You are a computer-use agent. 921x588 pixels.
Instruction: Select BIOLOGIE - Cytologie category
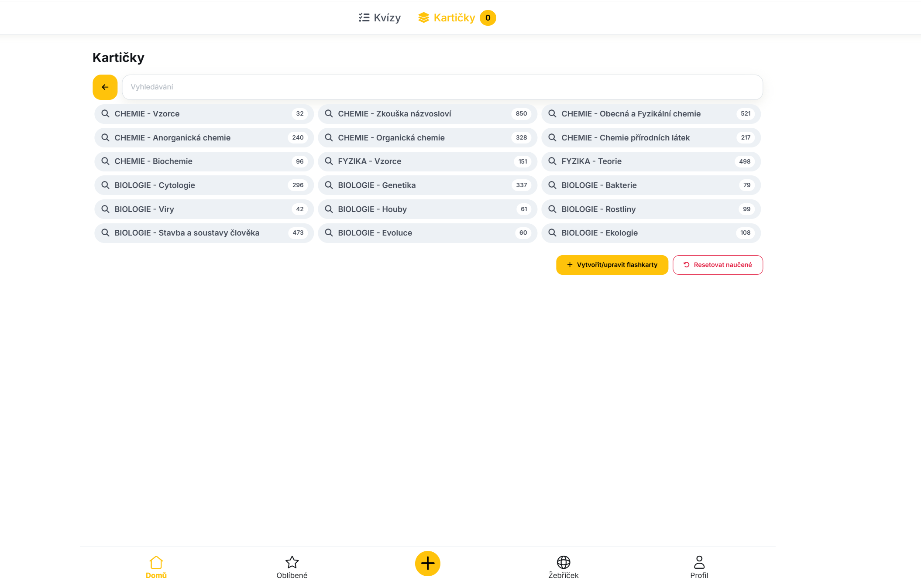tap(204, 185)
